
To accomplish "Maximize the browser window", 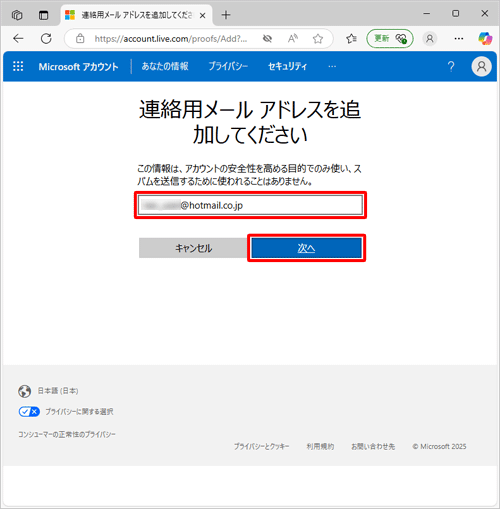I will (456, 14).
